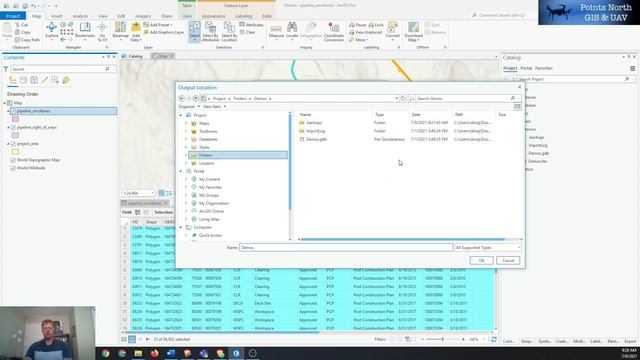Screen dimensions: 640x360
Task: Show List By Selection view
Action: 34,80
